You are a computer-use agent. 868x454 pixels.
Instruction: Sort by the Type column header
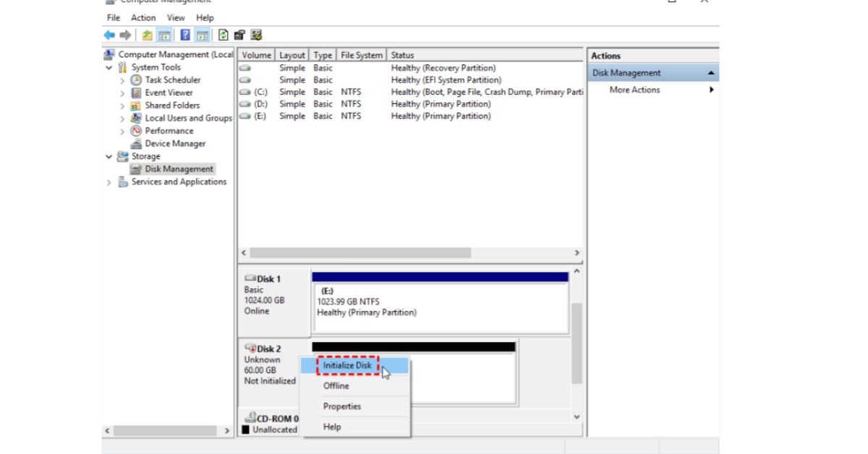[323, 55]
